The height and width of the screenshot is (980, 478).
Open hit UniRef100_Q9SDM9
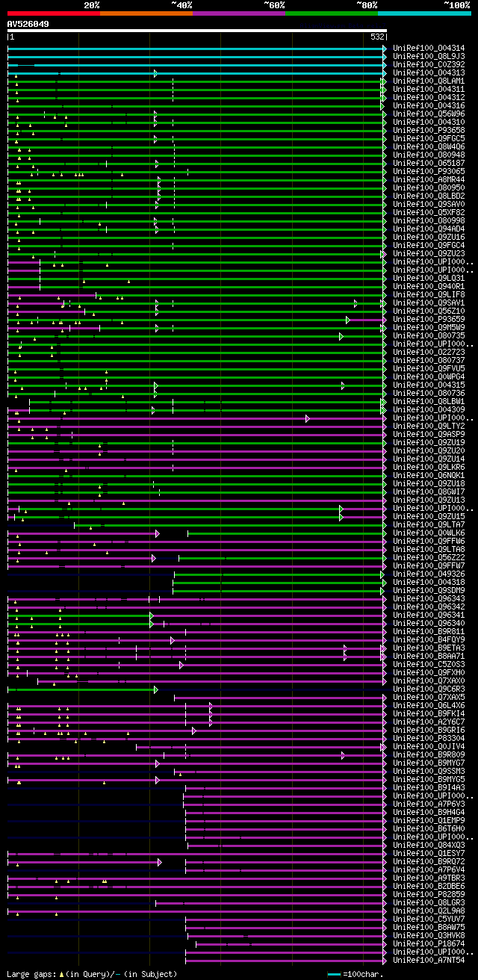(x=429, y=591)
